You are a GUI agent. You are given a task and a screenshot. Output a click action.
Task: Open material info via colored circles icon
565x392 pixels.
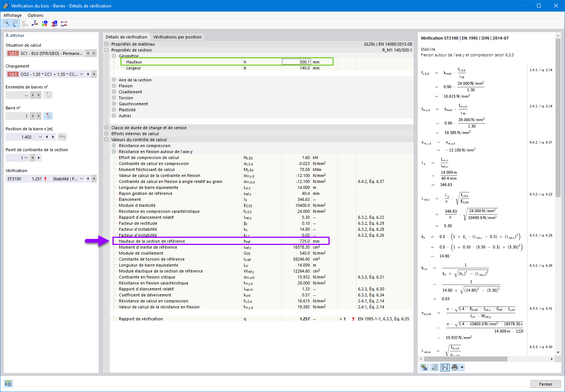pos(44,24)
